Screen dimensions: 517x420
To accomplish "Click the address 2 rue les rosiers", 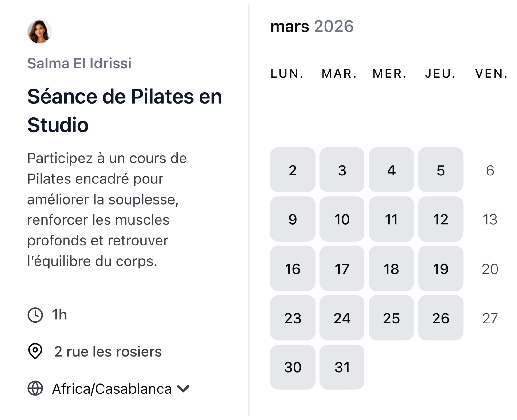I will [x=108, y=352].
